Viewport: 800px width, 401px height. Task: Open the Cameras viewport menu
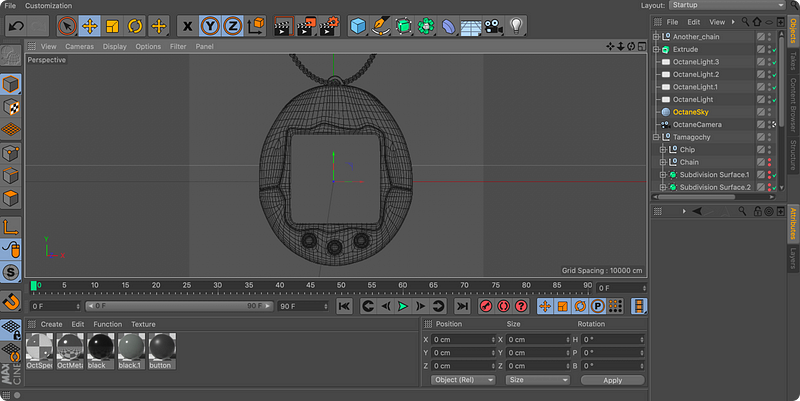tap(79, 46)
